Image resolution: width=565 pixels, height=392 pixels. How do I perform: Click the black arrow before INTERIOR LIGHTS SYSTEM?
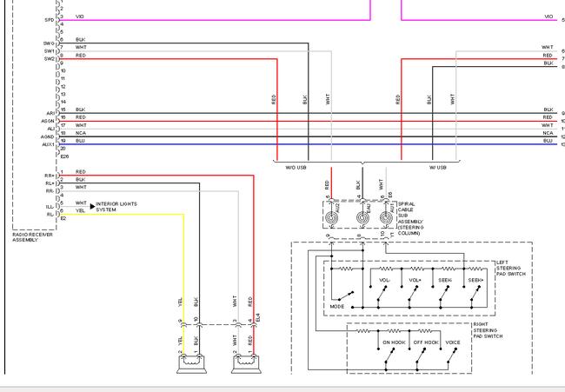pyautogui.click(x=93, y=207)
